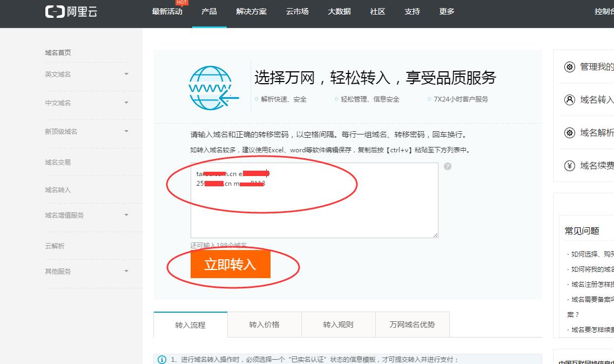The height and width of the screenshot is (364, 614).
Task: Click the 中文域名 sidebar label
Action: click(58, 103)
